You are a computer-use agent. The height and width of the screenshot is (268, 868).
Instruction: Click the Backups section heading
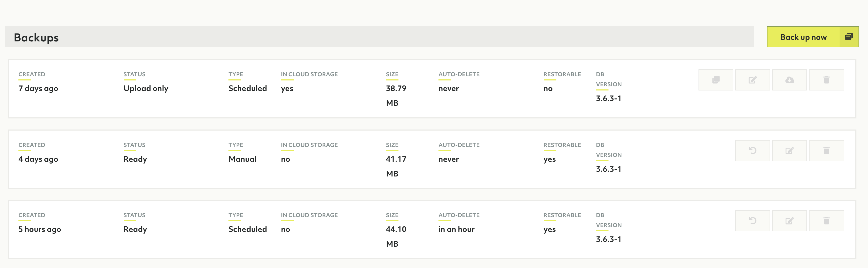click(36, 37)
